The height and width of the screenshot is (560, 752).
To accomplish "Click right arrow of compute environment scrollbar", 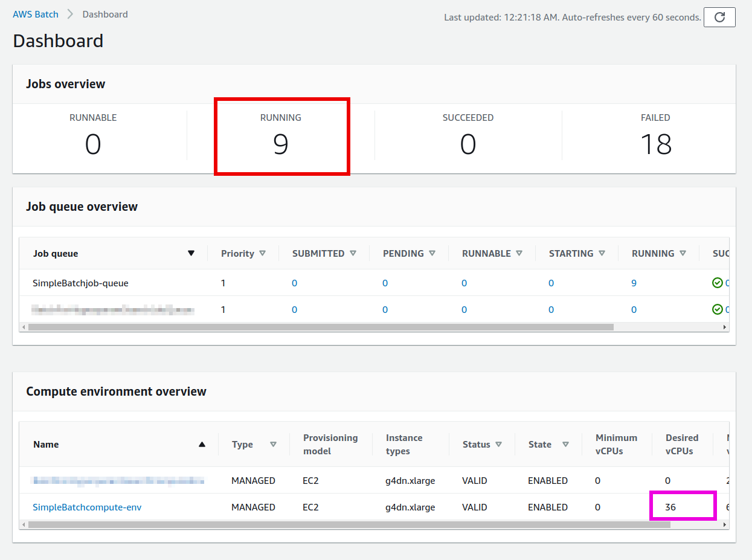I will point(725,525).
